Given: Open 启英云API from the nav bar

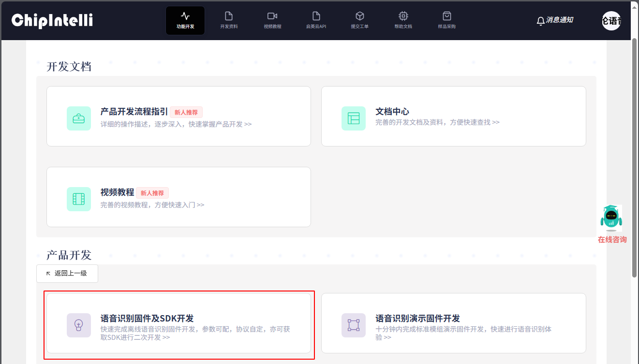Looking at the screenshot, I should pyautogui.click(x=316, y=20).
